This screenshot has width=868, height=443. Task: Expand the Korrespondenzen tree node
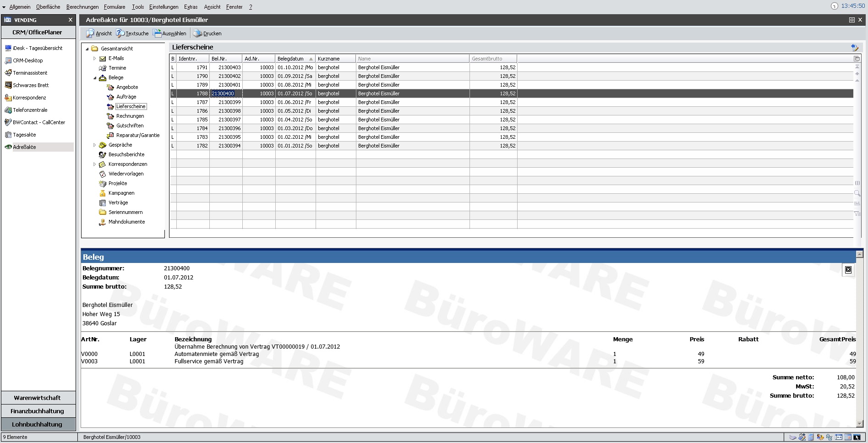tap(95, 164)
